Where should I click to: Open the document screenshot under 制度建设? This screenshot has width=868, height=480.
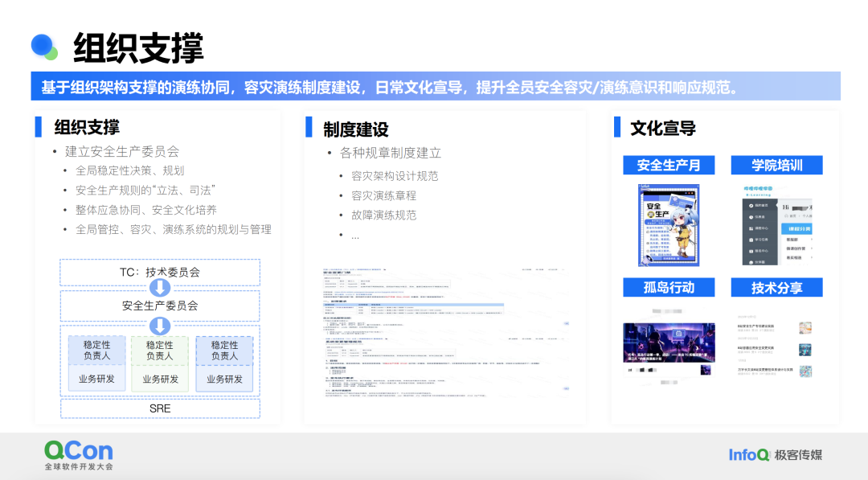pyautogui.click(x=445, y=332)
